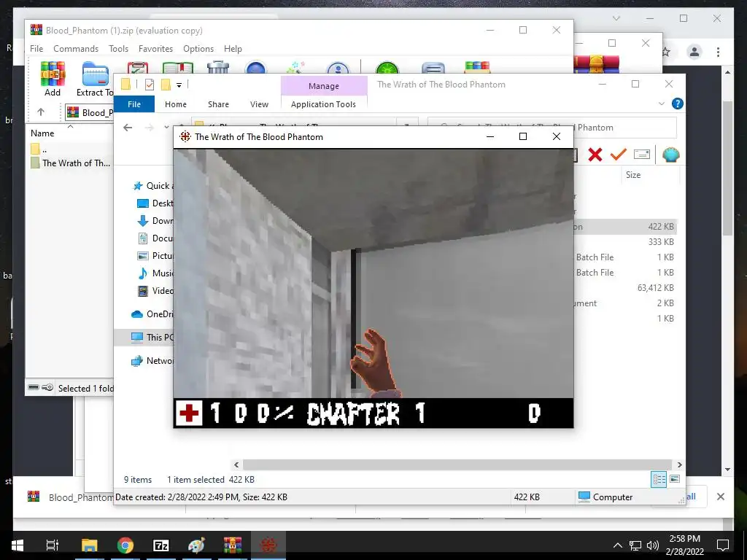Switch to Explorer View ribbon tab
Screen dimensions: 747x560
click(259, 104)
